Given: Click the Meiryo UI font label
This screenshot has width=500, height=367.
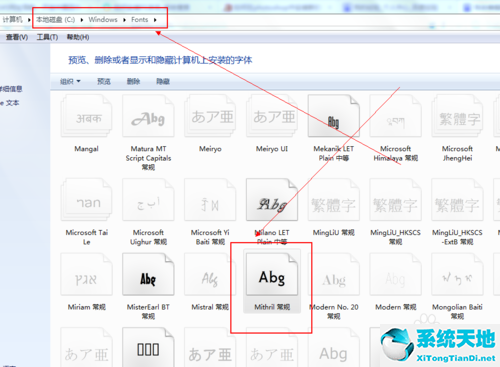Looking at the screenshot, I should pyautogui.click(x=272, y=149).
